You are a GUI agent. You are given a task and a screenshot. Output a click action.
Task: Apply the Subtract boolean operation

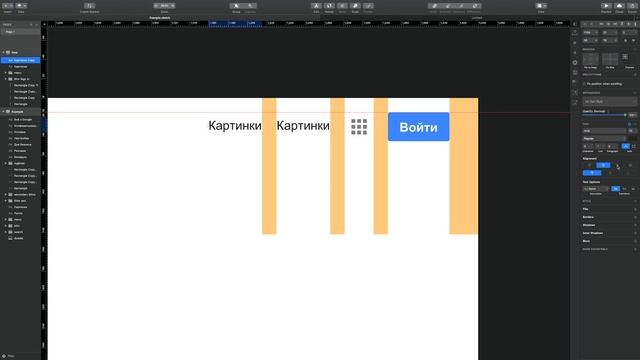[448, 6]
